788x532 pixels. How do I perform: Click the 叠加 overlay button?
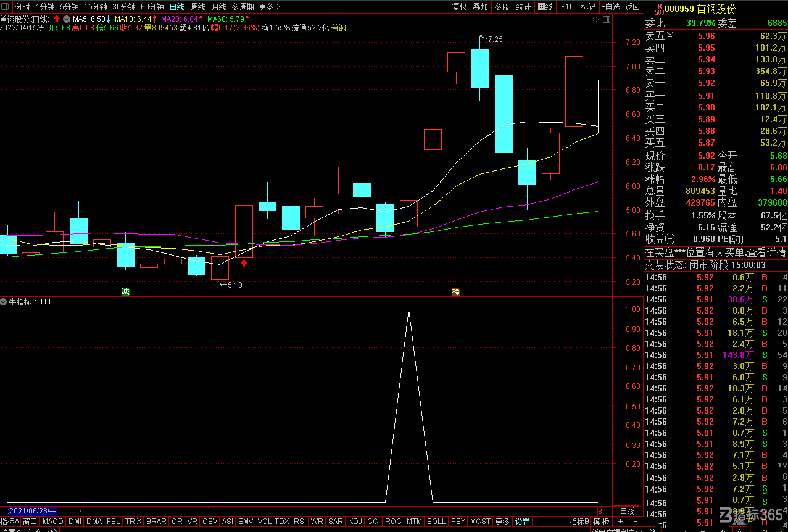(480, 7)
